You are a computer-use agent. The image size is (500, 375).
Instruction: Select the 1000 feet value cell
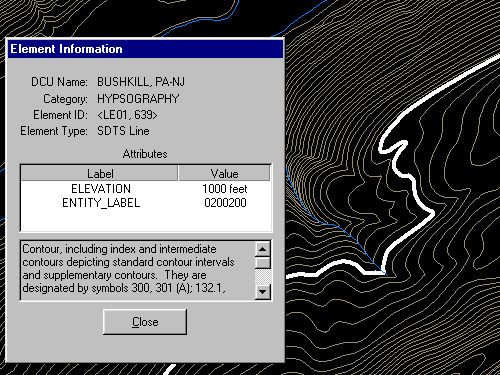[x=225, y=189]
